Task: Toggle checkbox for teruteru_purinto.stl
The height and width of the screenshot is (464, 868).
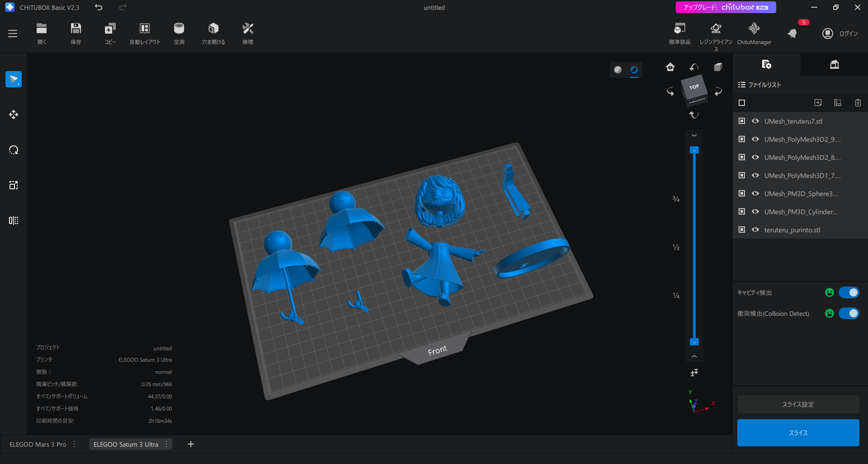Action: click(x=742, y=230)
